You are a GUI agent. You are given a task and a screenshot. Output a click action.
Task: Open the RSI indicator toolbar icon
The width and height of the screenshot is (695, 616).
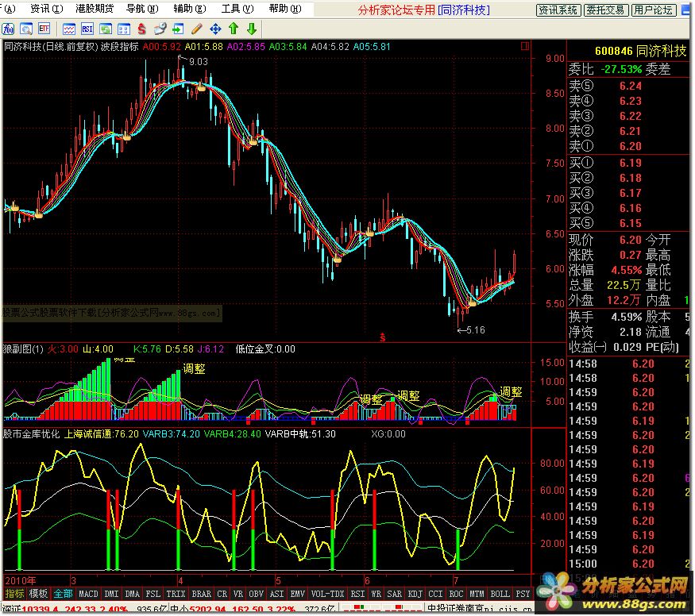[x=87, y=29]
